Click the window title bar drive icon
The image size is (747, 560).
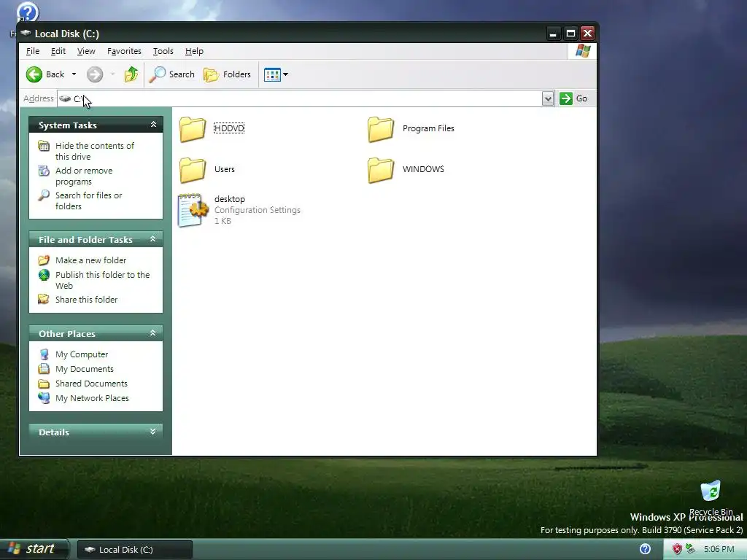coord(26,33)
